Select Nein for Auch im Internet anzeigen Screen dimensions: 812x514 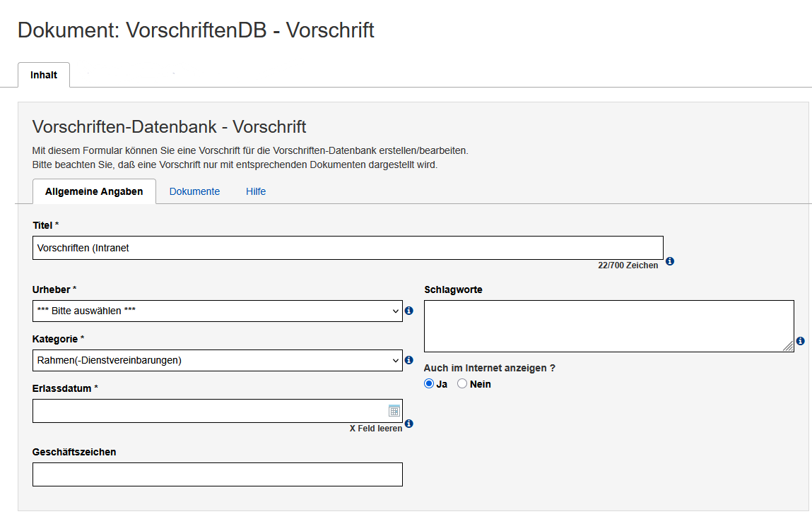pos(462,384)
